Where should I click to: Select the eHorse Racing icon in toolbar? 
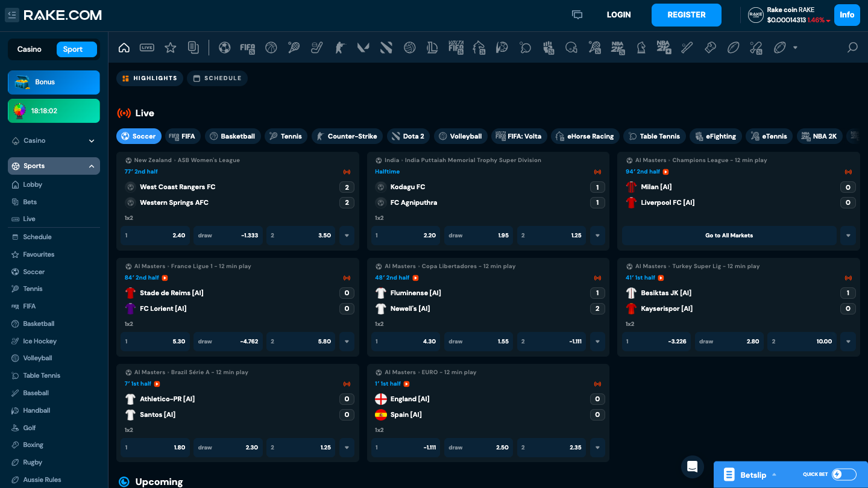tap(479, 48)
